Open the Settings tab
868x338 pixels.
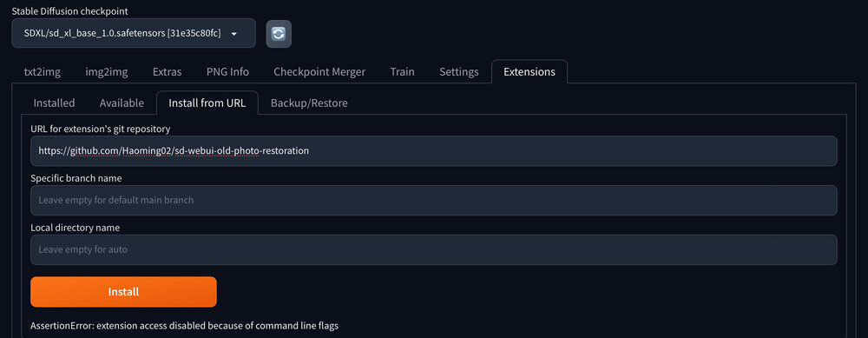(459, 72)
